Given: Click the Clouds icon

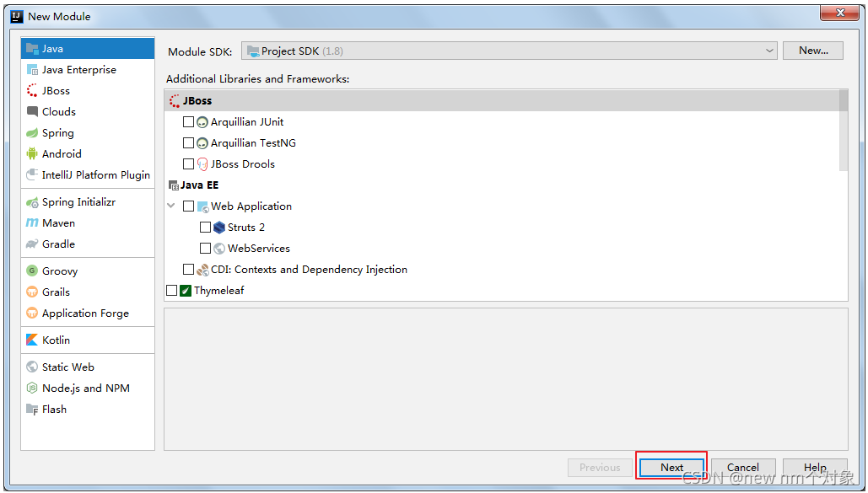Looking at the screenshot, I should 32,112.
